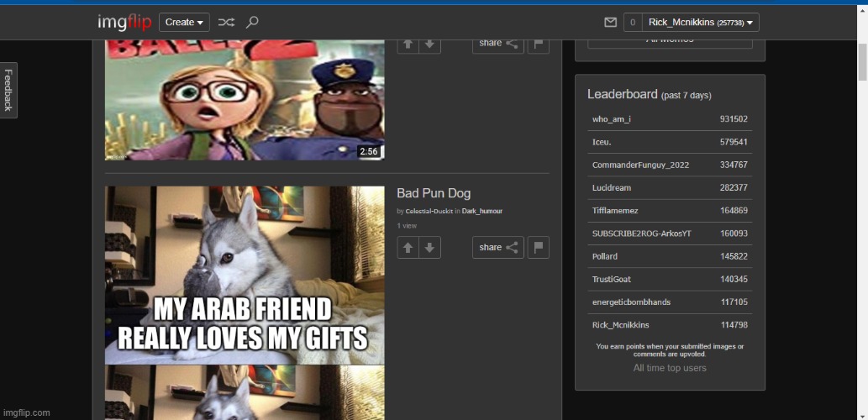Click the 1 view text under Bad Pun Dog
This screenshot has height=420, width=868.
coord(407,226)
